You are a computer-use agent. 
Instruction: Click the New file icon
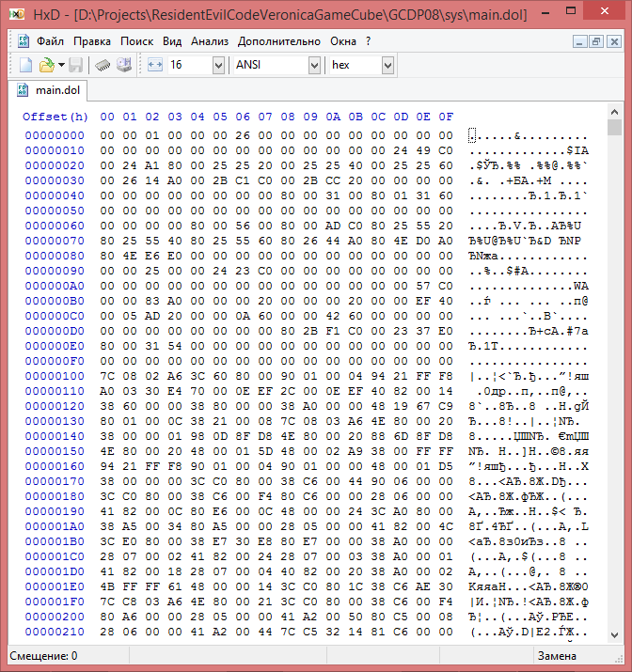(x=25, y=65)
